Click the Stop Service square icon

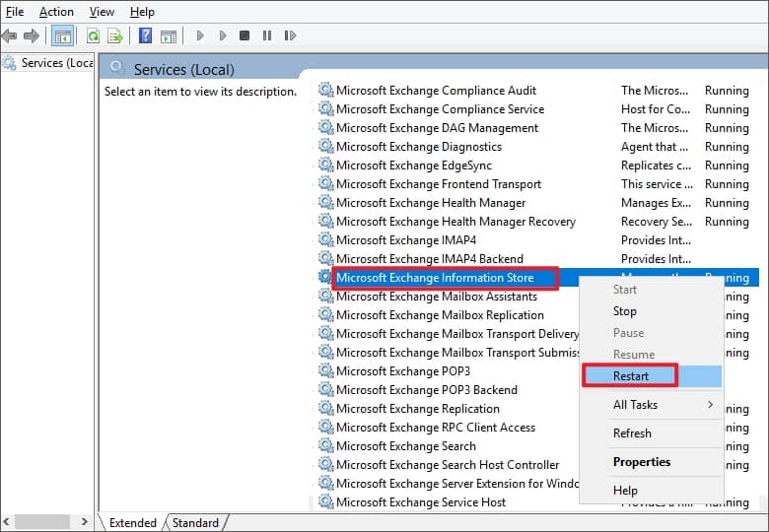(x=245, y=35)
